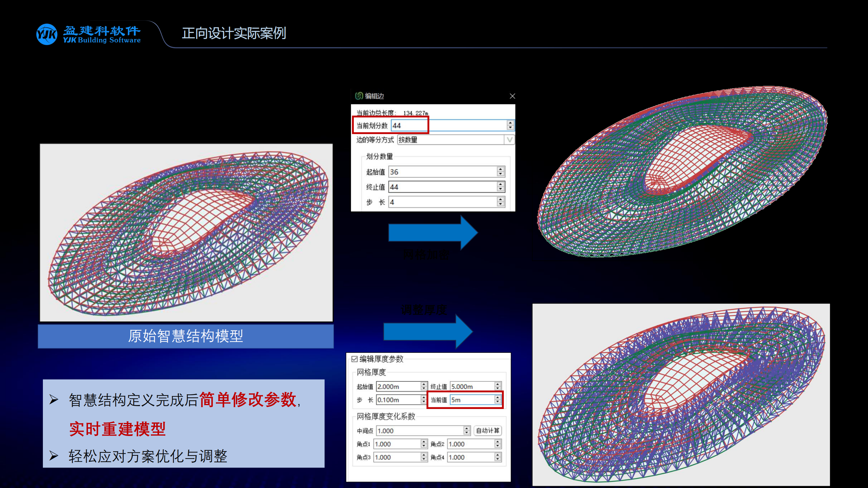Click the up stepper for 当前划分数 field

(510, 123)
